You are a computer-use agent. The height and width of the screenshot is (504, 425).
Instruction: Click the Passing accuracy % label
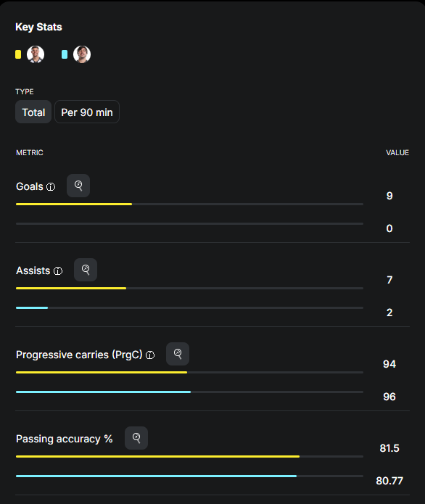pos(65,439)
